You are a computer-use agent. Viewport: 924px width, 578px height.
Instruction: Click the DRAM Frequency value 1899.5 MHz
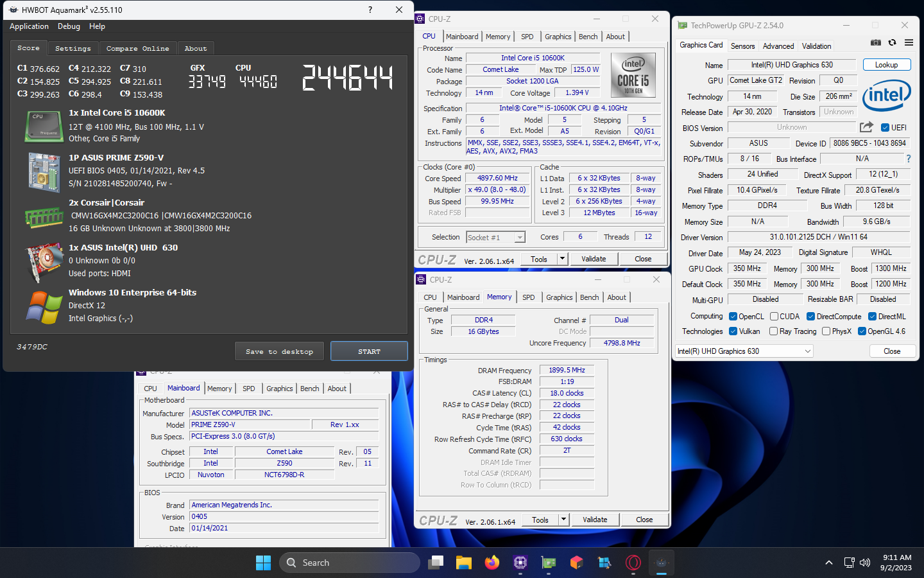(567, 370)
